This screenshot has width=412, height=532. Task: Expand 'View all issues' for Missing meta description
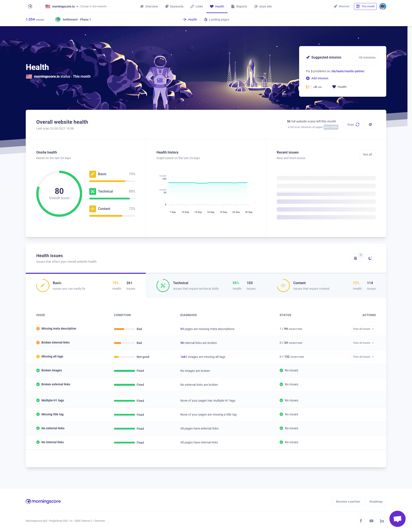[363, 329]
